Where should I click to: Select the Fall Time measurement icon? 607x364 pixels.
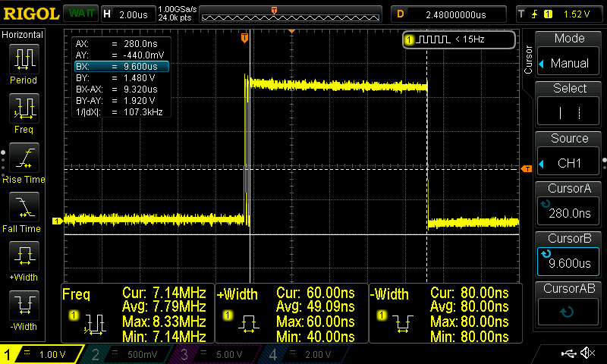pos(24,210)
